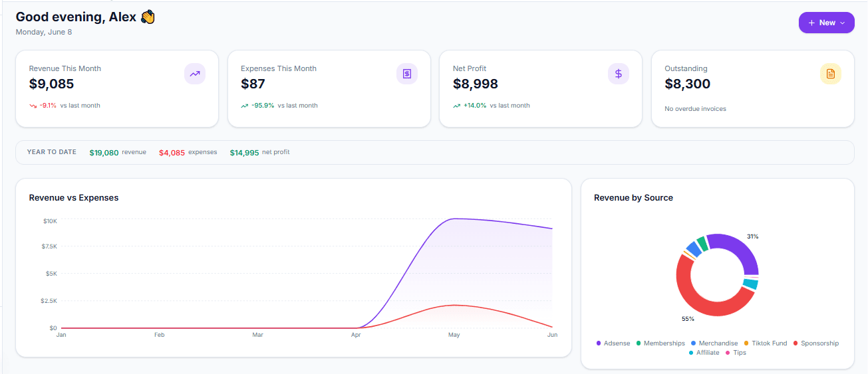Click year-to-date $14,995 net profit figure
868x374 pixels.
[x=244, y=153]
